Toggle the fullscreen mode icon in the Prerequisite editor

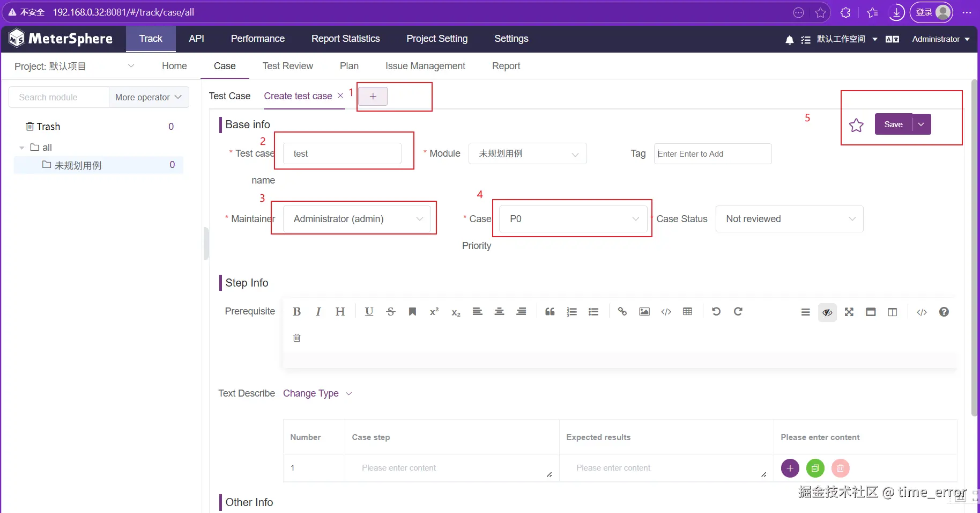click(x=849, y=312)
